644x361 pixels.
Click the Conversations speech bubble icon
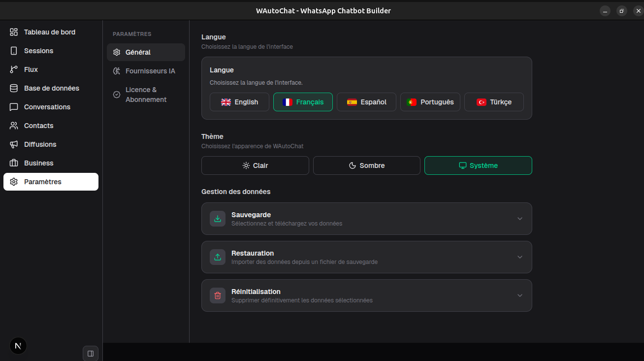click(14, 107)
